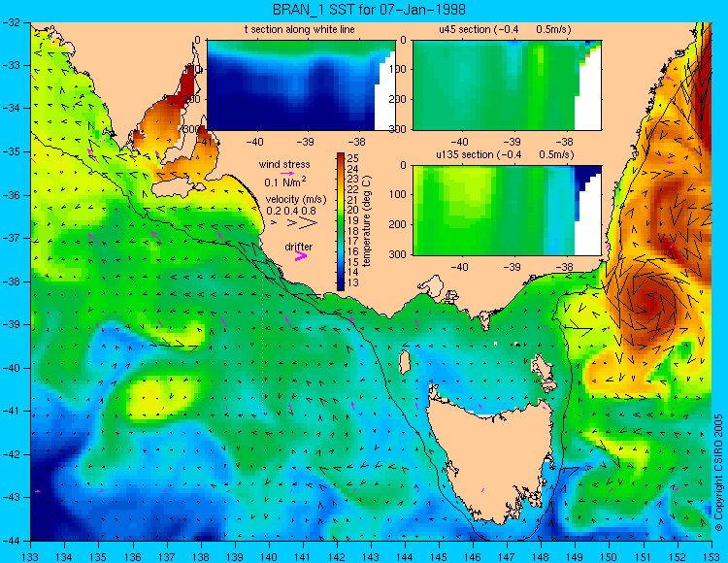This screenshot has height=563, width=728.
Task: Click the longitude tick label 143
Action: 371,556
